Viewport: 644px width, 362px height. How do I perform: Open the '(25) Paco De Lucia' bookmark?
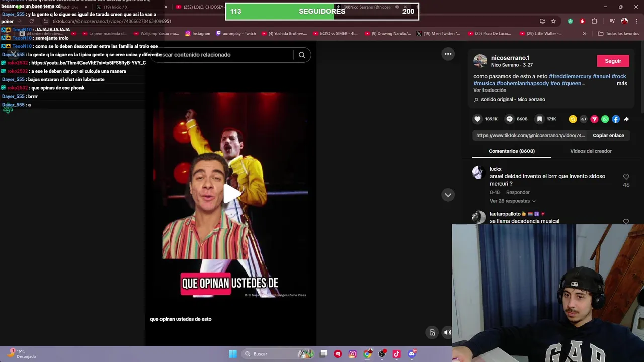490,34
